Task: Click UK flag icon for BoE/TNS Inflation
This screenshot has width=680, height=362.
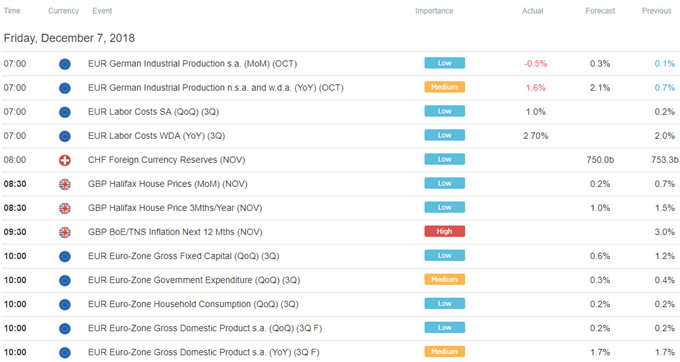Action: [x=65, y=233]
